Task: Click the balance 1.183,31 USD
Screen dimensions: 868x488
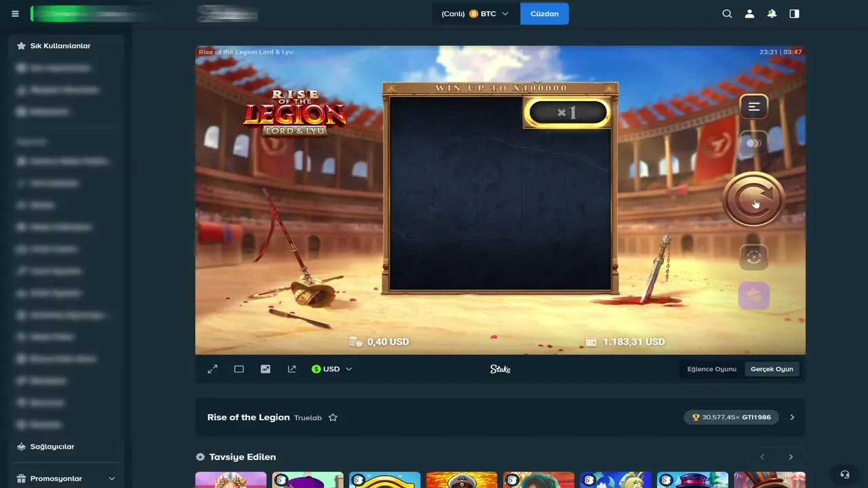Action: [625, 342]
